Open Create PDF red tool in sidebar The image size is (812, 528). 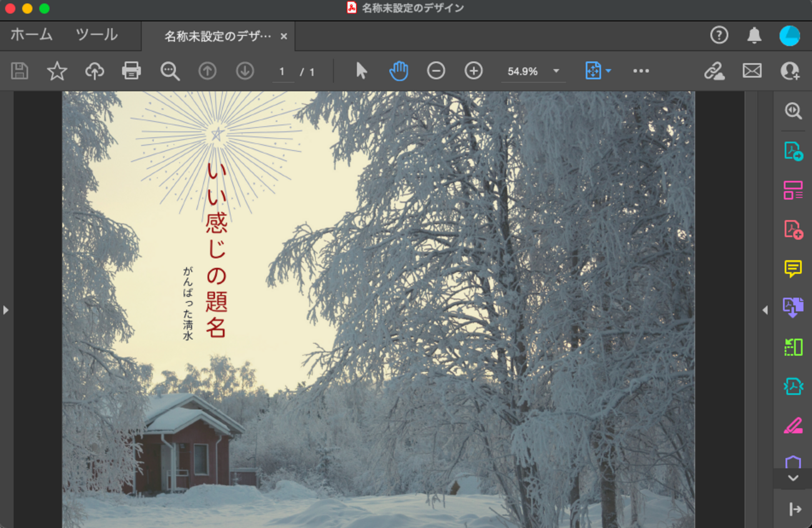click(x=793, y=230)
